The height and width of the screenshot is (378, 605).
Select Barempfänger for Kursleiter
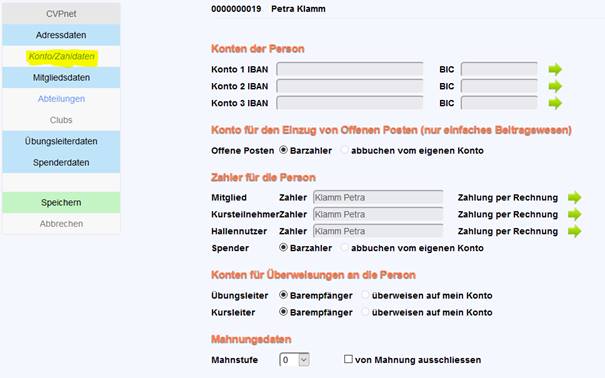(x=284, y=312)
